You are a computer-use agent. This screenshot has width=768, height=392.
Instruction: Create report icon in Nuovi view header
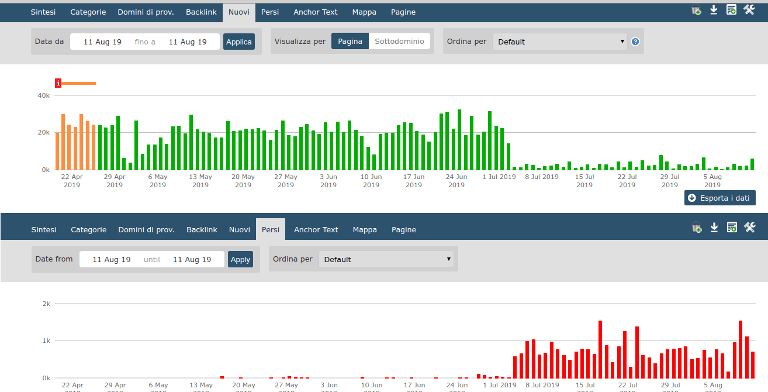pyautogui.click(x=731, y=10)
